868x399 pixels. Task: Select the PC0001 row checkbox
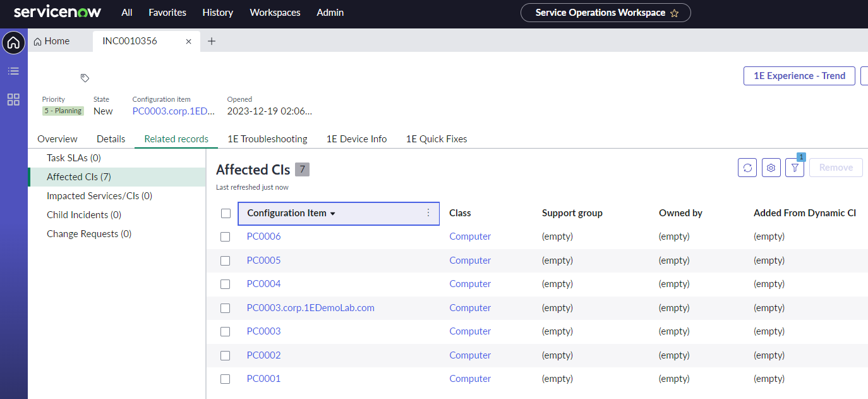click(226, 379)
